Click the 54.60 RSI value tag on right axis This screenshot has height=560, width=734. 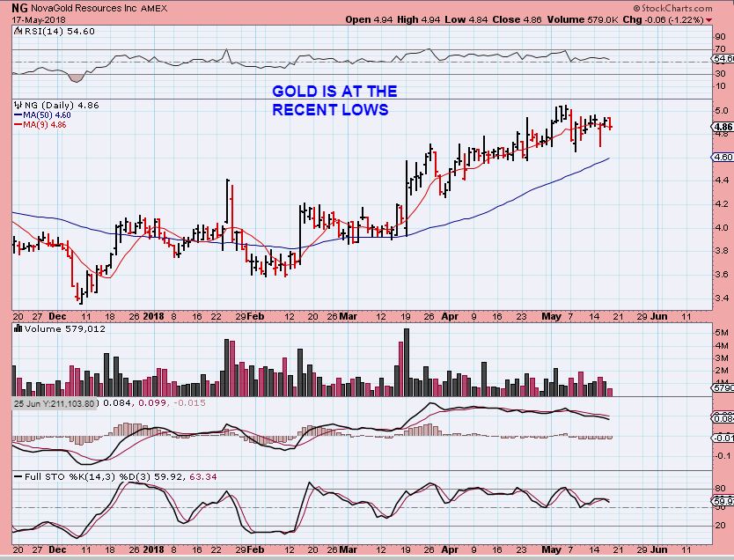[x=723, y=58]
